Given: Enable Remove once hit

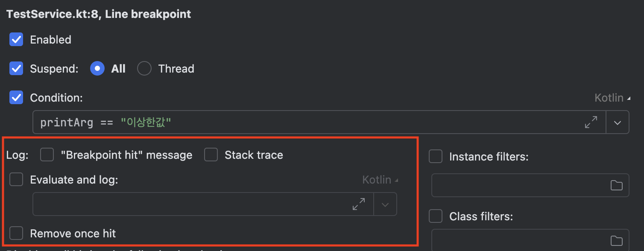Looking at the screenshot, I should click(16, 233).
